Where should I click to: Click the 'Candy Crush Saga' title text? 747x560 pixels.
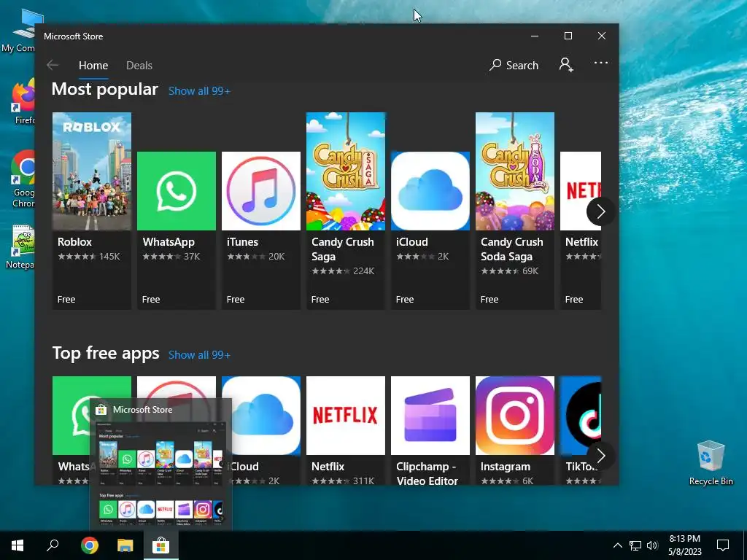[x=343, y=249]
